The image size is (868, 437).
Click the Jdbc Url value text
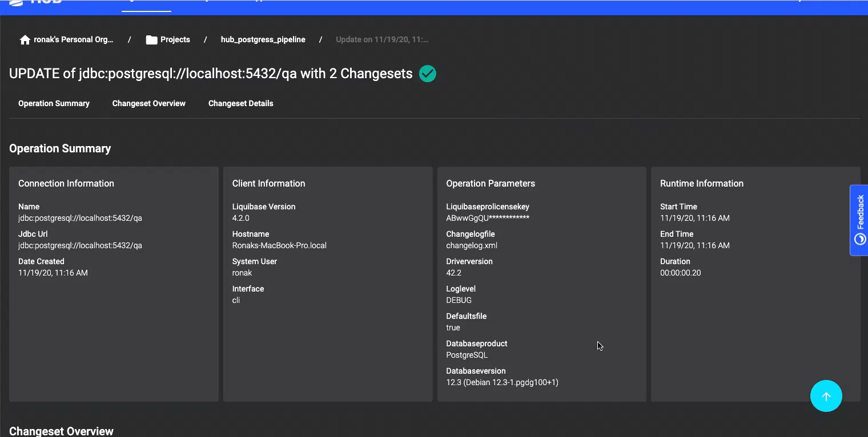click(x=81, y=246)
